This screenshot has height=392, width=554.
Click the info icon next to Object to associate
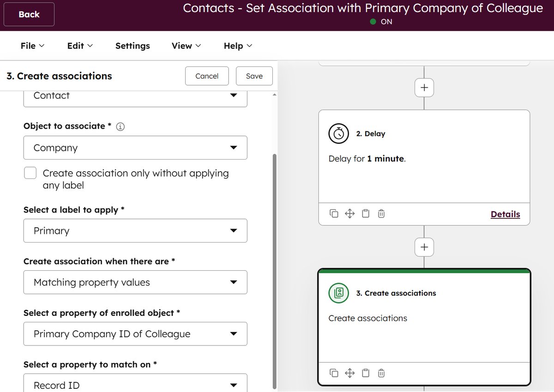120,126
